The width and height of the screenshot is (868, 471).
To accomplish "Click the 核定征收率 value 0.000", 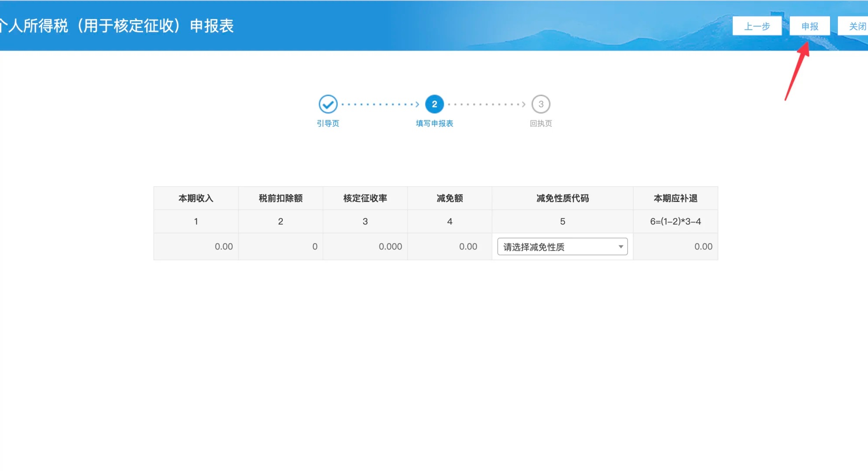I will pyautogui.click(x=365, y=247).
